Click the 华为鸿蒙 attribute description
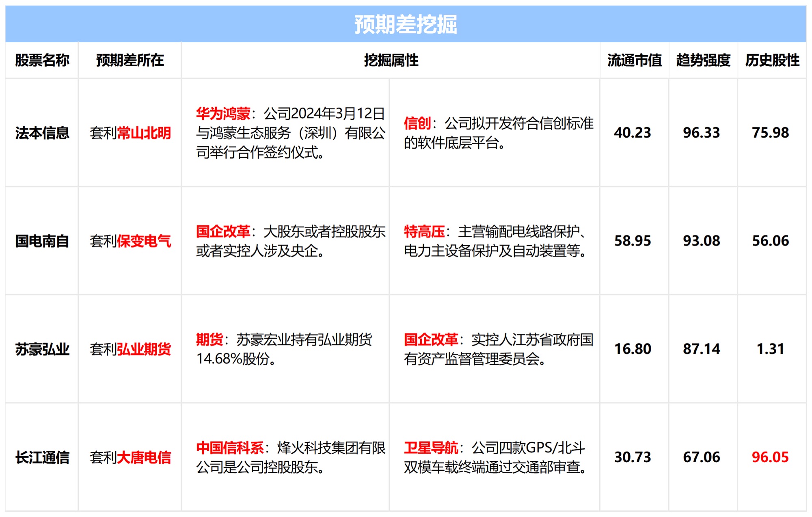 (x=291, y=133)
